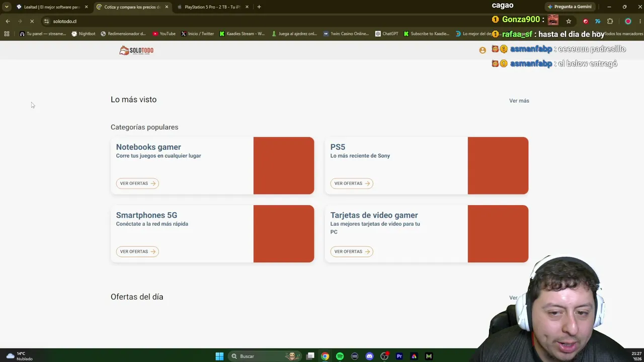Open the Redimensionador bookmark

click(123, 34)
